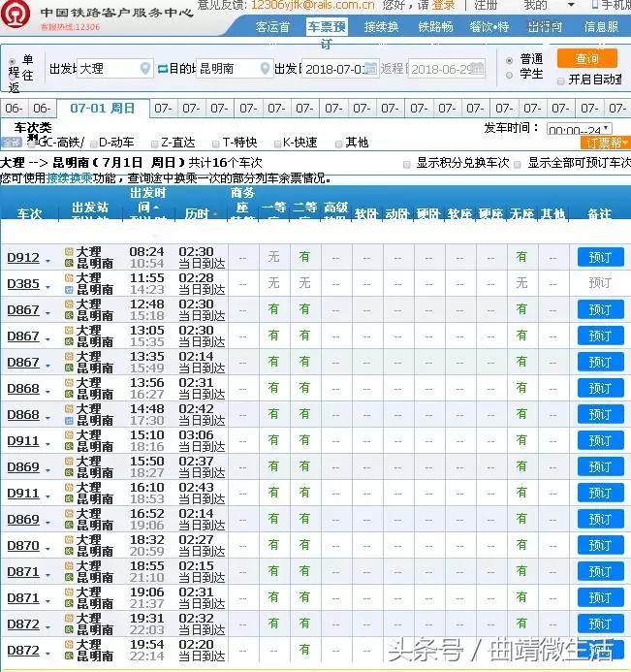Click the 注册 register link
The width and height of the screenshot is (631, 672).
click(x=486, y=5)
